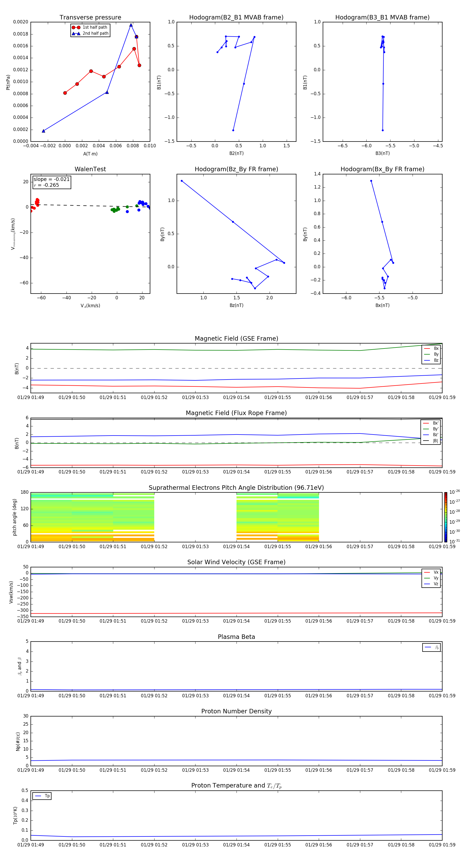Click the 'Magnetic Field (Flux Rope Frame)' title
This screenshot has height=868, width=473.
236,413
